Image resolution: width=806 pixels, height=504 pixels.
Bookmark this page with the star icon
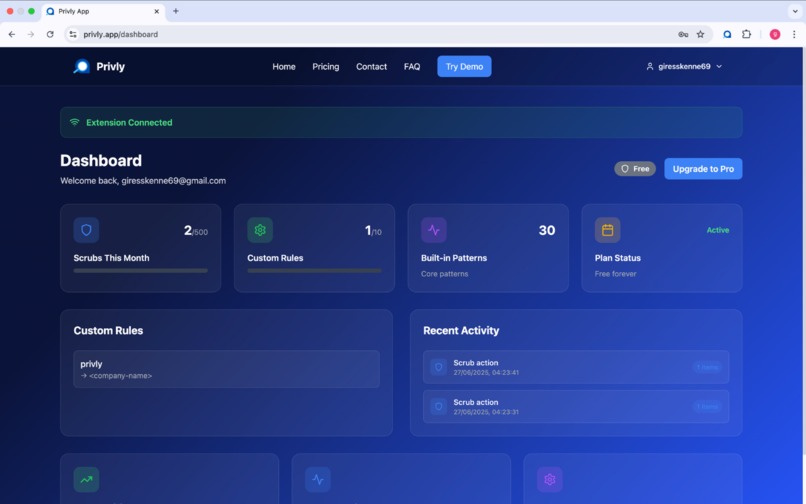[700, 34]
